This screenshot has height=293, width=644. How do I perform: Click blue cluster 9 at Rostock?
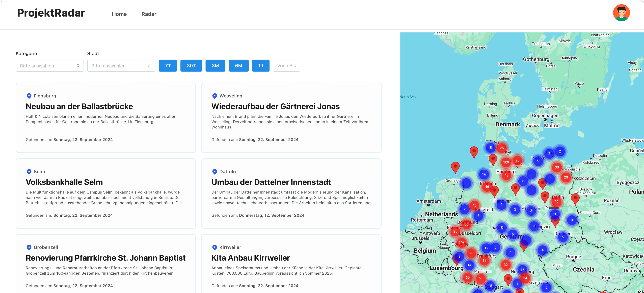click(x=538, y=161)
